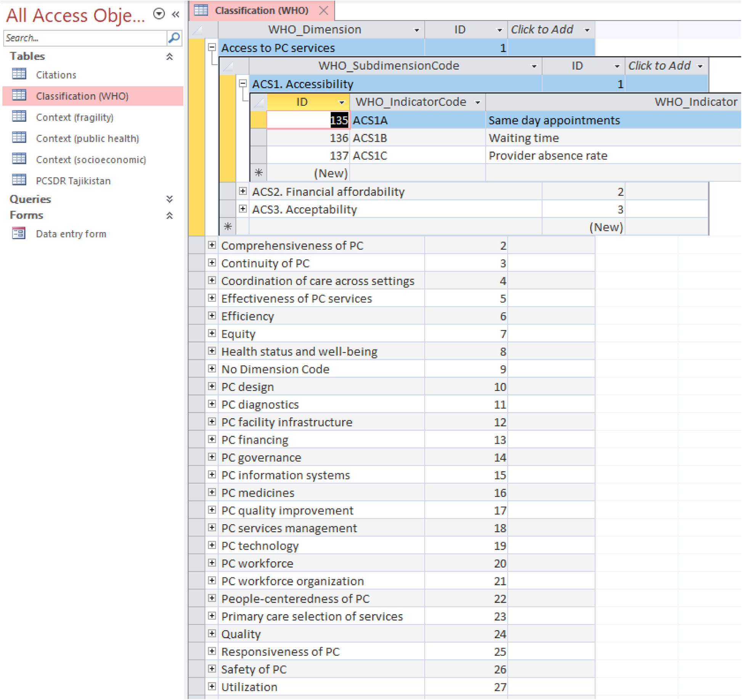742x700 pixels.
Task: Open the Context (socioeconomic) table
Action: click(91, 159)
